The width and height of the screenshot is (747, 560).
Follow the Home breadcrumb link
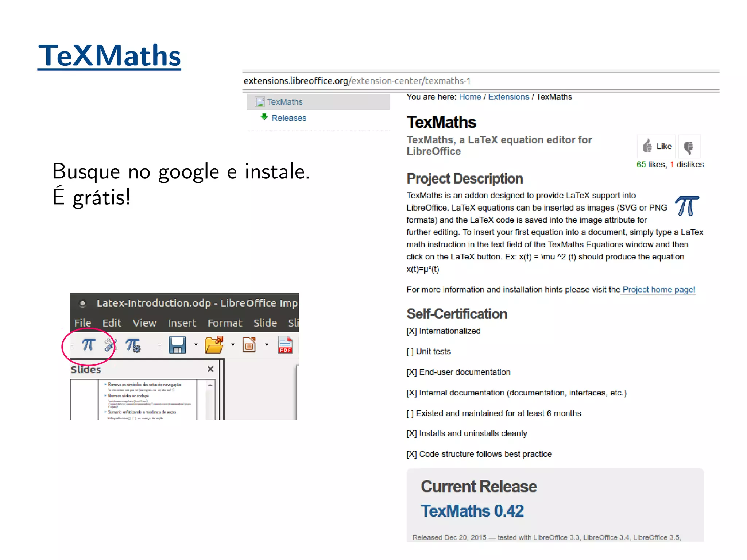[x=470, y=97]
